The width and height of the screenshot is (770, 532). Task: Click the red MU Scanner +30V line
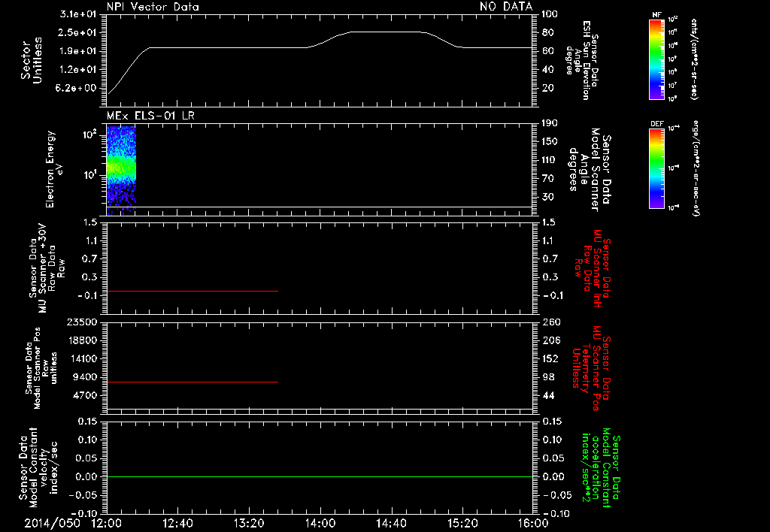tap(192, 291)
